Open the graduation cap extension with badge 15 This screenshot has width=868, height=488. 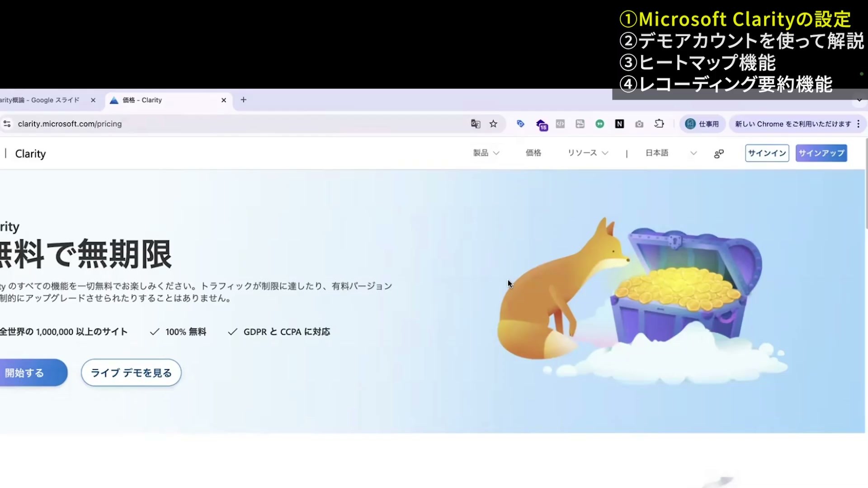542,125
